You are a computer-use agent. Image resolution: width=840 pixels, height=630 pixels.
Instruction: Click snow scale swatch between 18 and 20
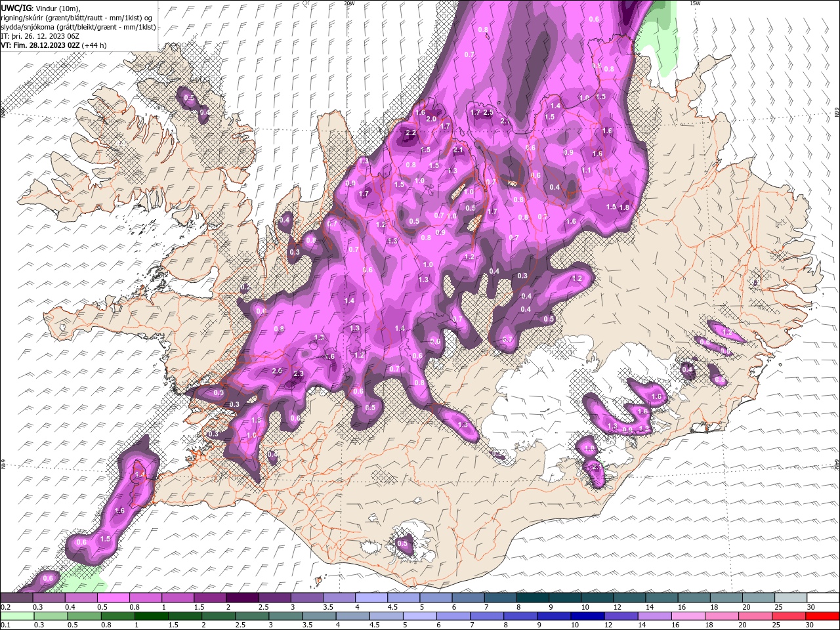[x=727, y=598]
